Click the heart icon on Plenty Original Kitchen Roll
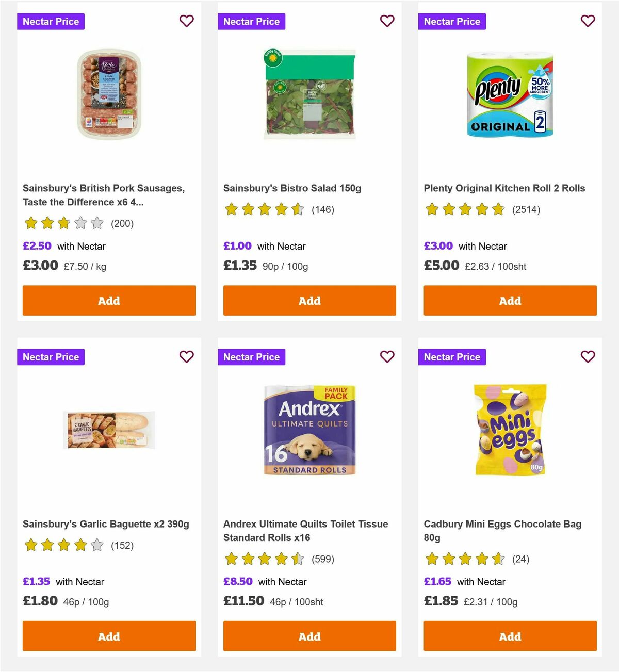Image resolution: width=619 pixels, height=672 pixels. pyautogui.click(x=588, y=21)
